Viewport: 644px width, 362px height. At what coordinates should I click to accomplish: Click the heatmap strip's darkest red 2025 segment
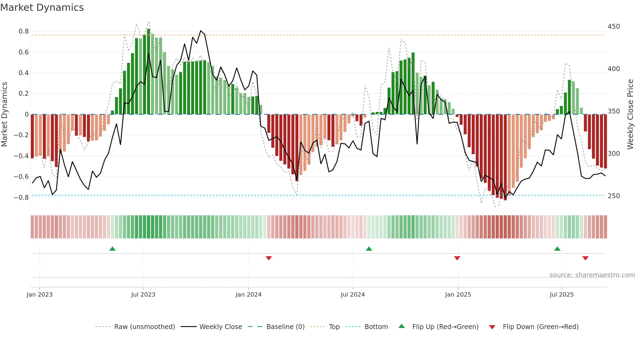[505, 227]
